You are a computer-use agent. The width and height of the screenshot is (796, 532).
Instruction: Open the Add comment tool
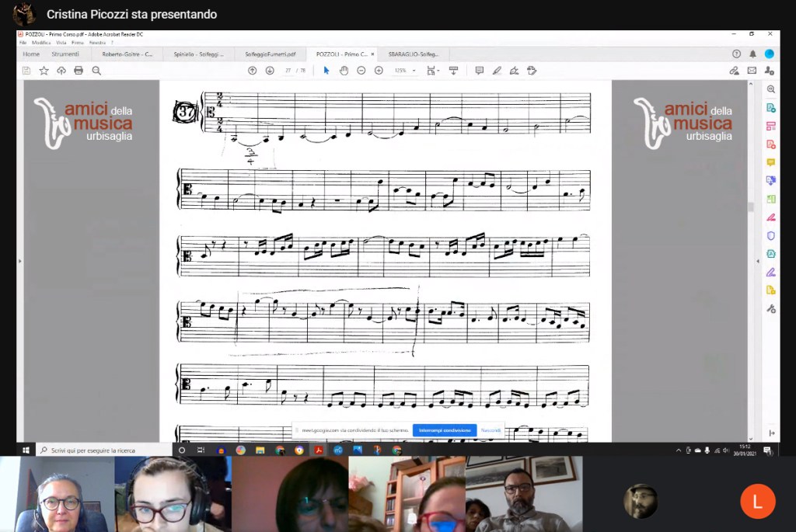coord(479,71)
